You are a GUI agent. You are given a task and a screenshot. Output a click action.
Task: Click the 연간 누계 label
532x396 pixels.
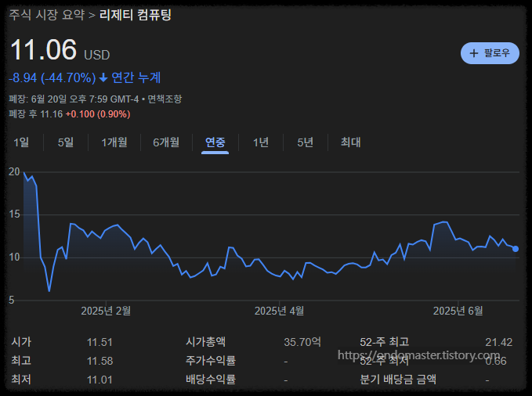coord(136,78)
